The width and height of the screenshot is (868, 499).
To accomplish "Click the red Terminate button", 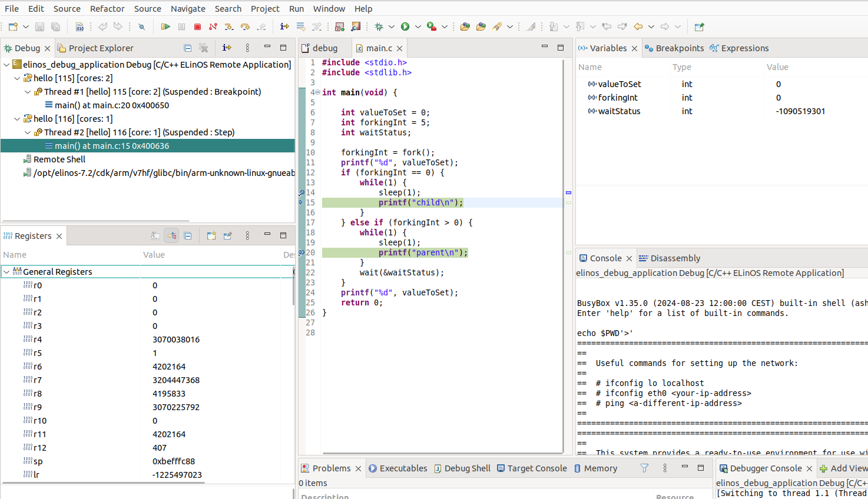I will 197,26.
